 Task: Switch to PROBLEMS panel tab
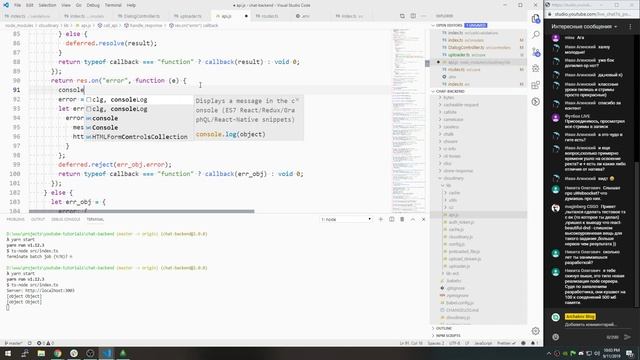(x=16, y=220)
